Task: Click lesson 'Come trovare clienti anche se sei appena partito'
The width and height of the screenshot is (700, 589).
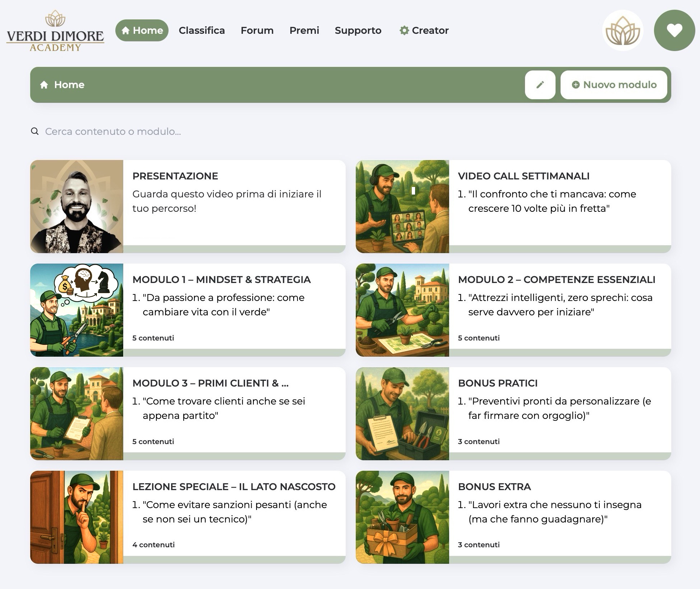Action: point(224,408)
